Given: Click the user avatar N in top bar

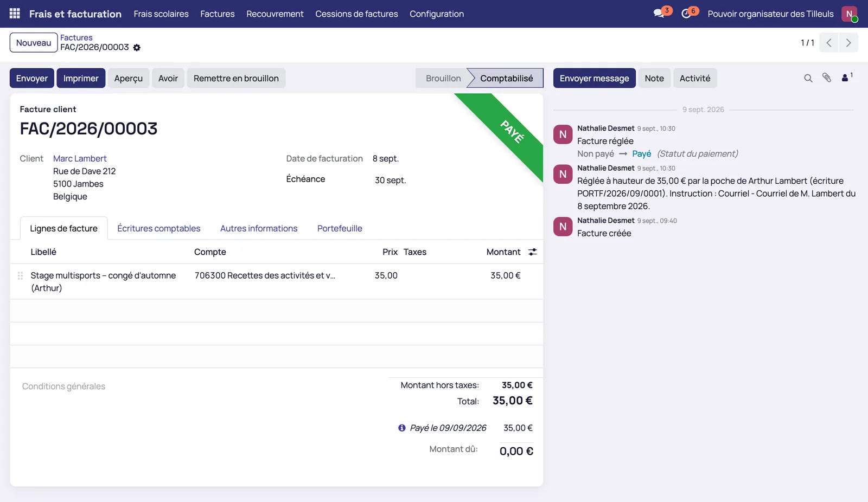Looking at the screenshot, I should tap(850, 14).
